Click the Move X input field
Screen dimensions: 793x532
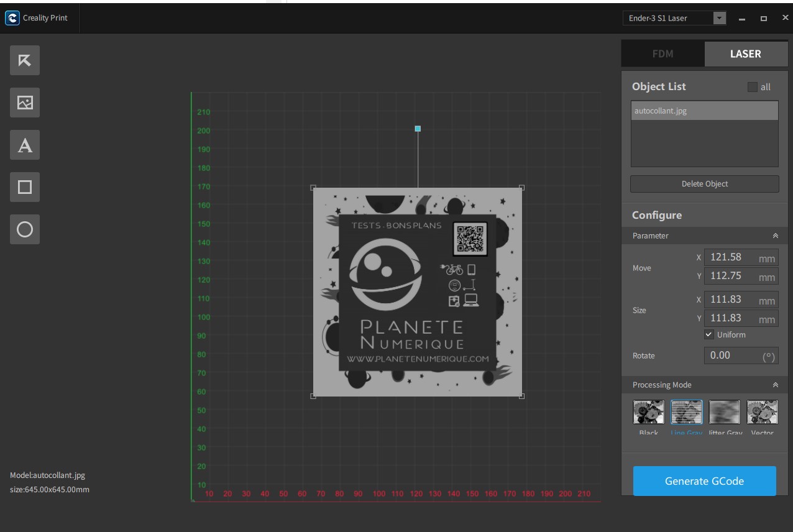point(741,257)
